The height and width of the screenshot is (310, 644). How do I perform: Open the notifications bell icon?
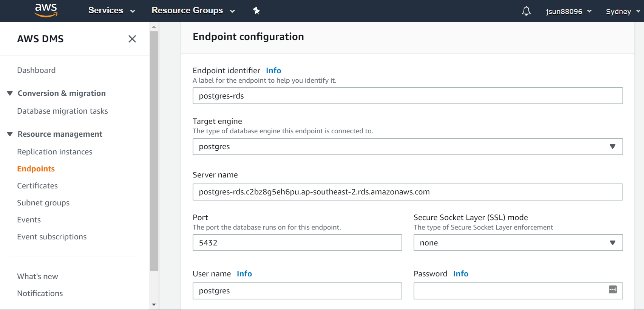[526, 11]
